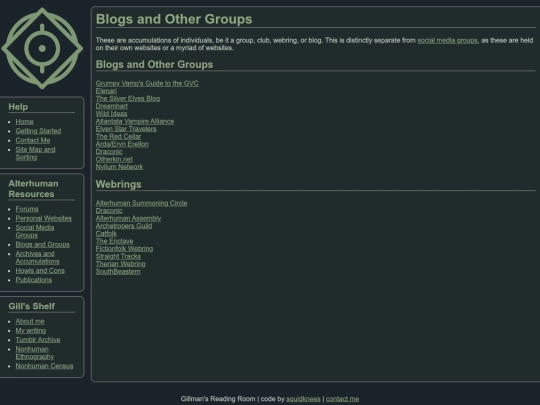Open the Getting Started link
The width and height of the screenshot is (540, 405).
pyautogui.click(x=38, y=131)
